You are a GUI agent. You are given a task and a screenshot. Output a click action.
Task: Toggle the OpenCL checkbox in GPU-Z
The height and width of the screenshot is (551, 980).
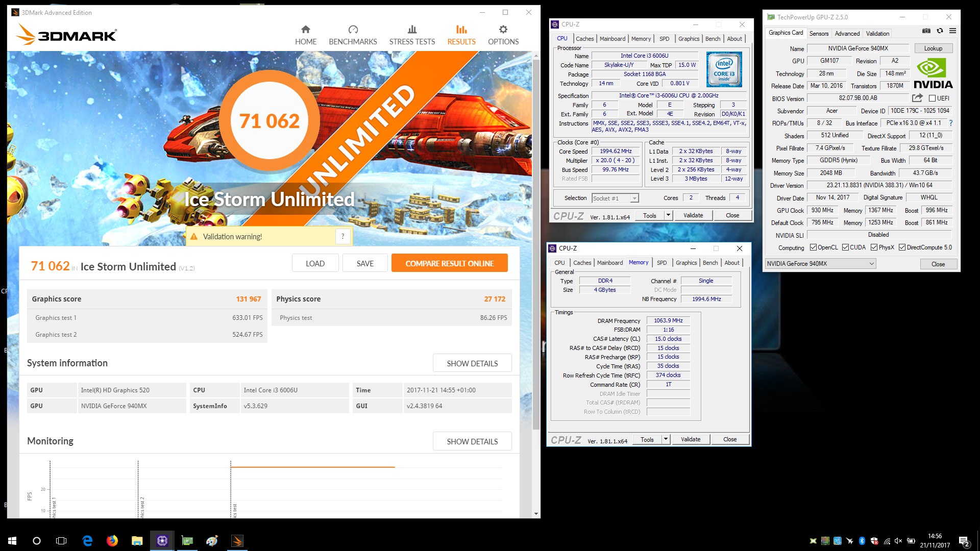tap(813, 247)
